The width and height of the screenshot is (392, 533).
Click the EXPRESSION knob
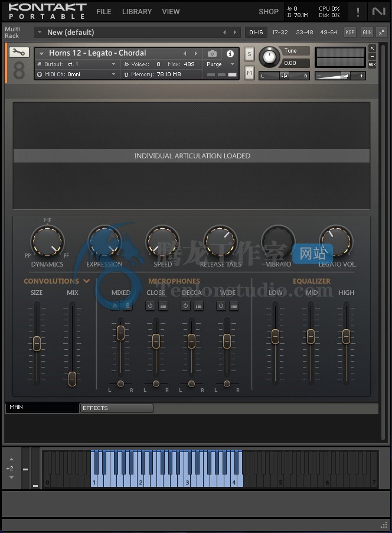tap(104, 241)
